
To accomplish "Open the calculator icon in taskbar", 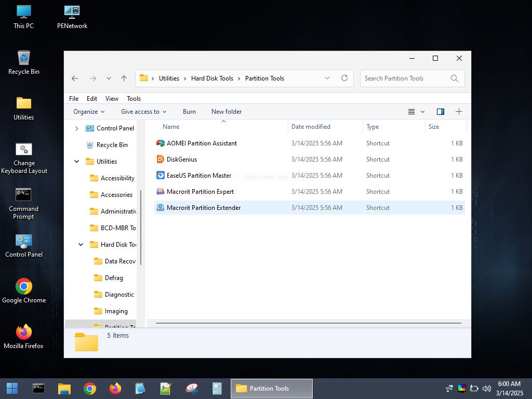I will pyautogui.click(x=217, y=389).
